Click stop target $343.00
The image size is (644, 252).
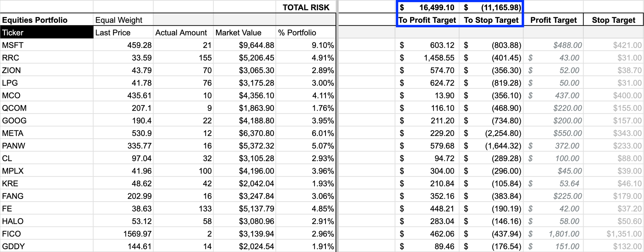[x=613, y=133]
